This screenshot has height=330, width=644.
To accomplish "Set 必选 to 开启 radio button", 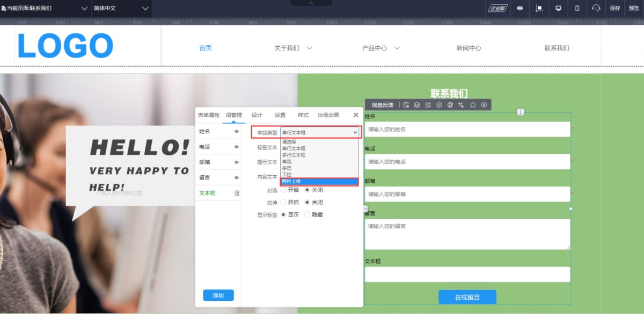I will coord(283,190).
